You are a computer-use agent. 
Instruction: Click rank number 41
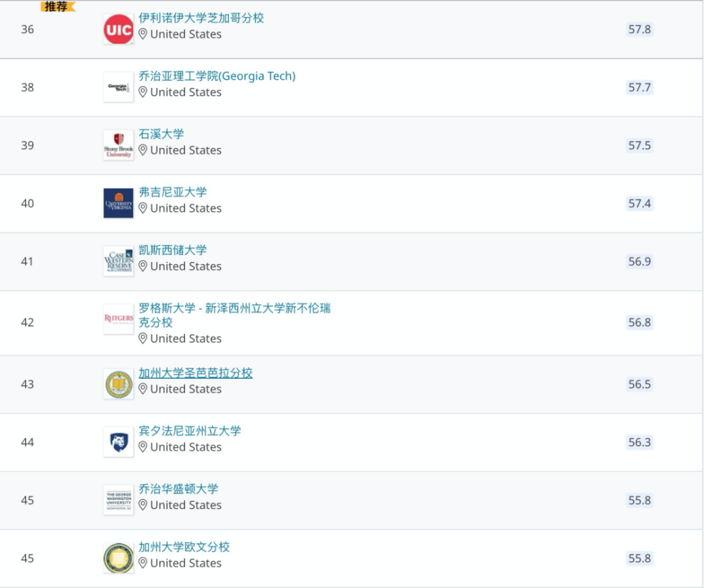27,261
